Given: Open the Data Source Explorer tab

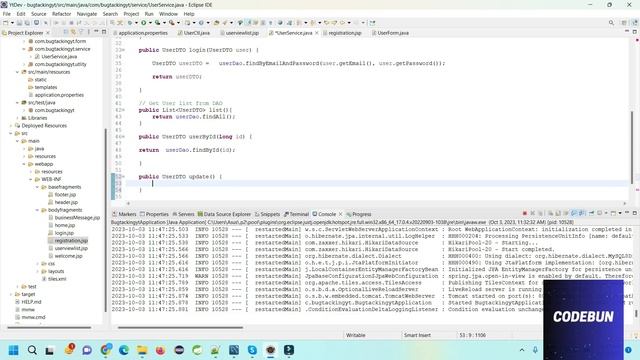Looking at the screenshot, I should click(224, 214).
